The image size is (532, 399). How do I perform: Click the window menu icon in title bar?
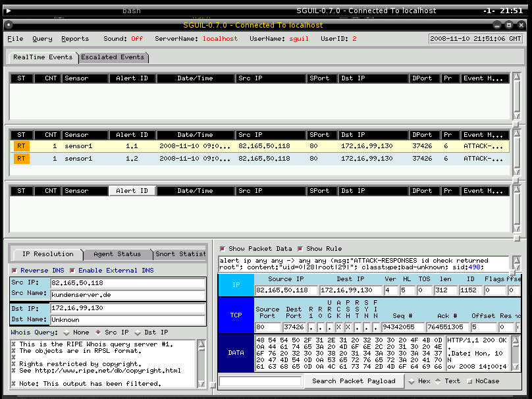tap(9, 25)
